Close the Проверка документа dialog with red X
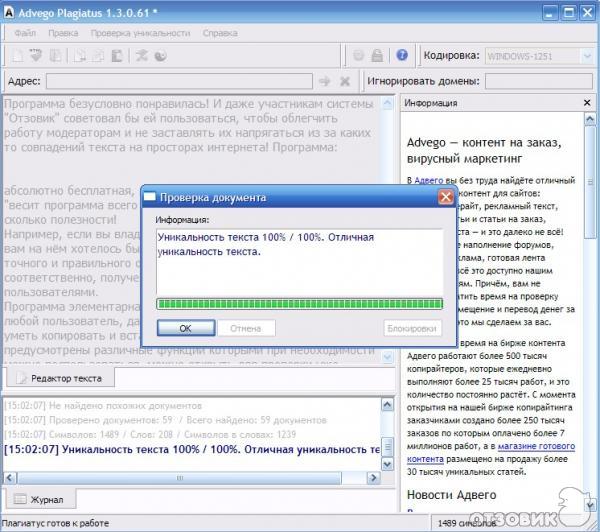Screen dimensions: 600x532 pyautogui.click(x=446, y=197)
